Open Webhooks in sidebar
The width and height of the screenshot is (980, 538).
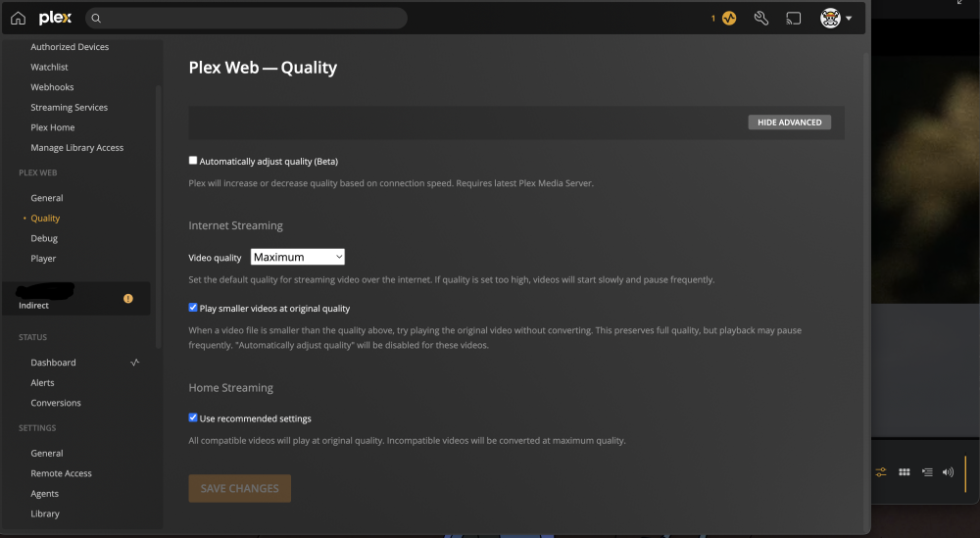(52, 87)
